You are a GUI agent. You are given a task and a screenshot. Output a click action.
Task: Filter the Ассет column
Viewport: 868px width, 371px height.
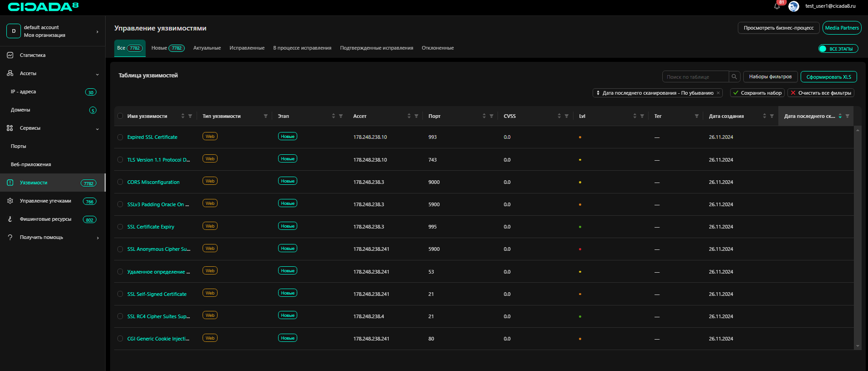point(416,116)
